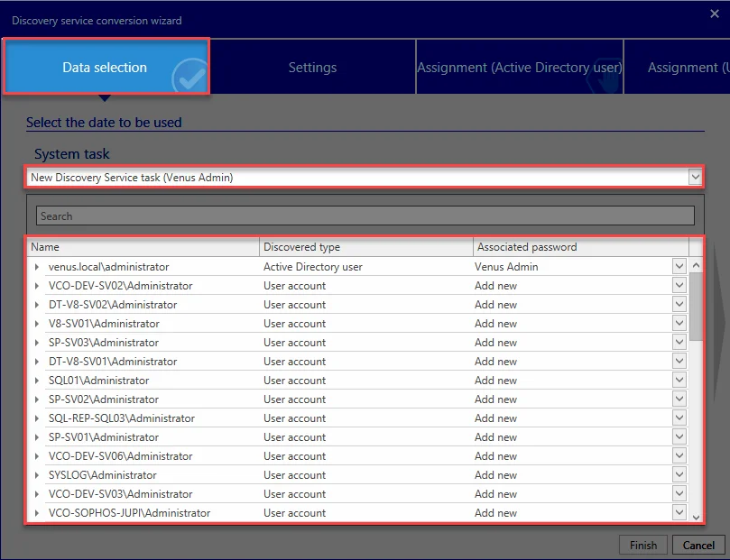Sort by Associated password column header
Image resolution: width=730 pixels, height=560 pixels.
[x=580, y=247]
